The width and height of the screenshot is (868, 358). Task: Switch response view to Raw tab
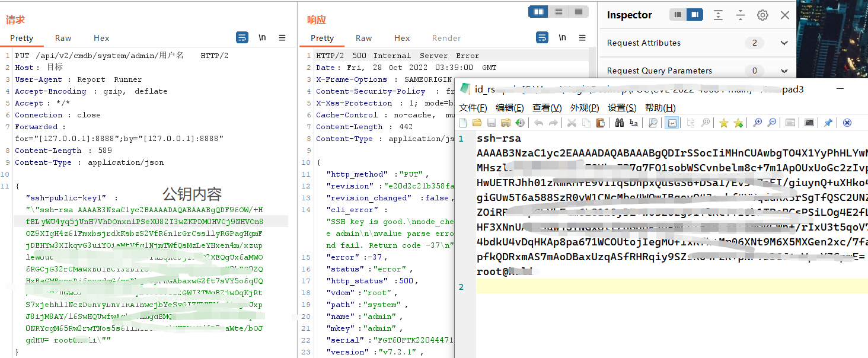[364, 38]
